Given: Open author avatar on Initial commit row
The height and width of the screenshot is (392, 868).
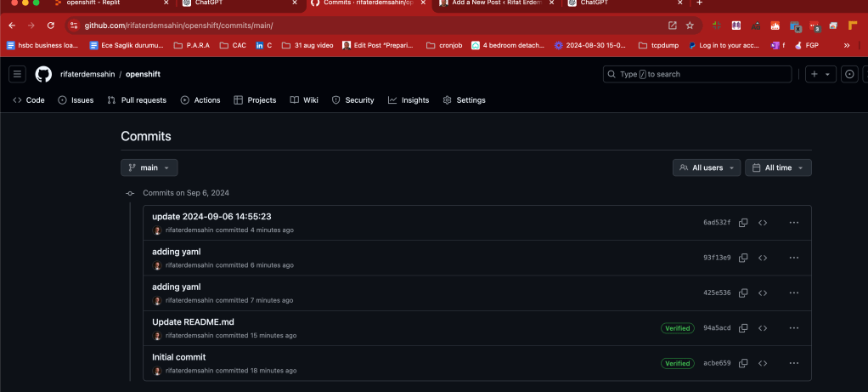Looking at the screenshot, I should [157, 371].
